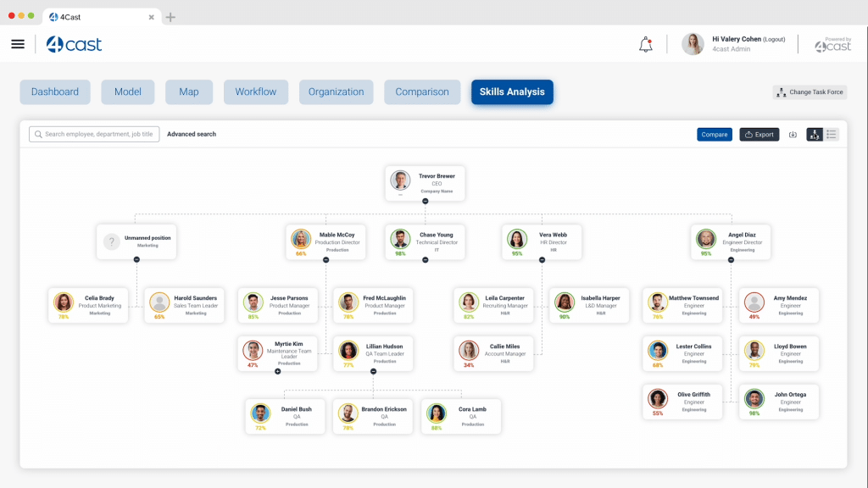Collapse Trevor Brewer's direct reports
This screenshot has width=868, height=488.
[425, 200]
